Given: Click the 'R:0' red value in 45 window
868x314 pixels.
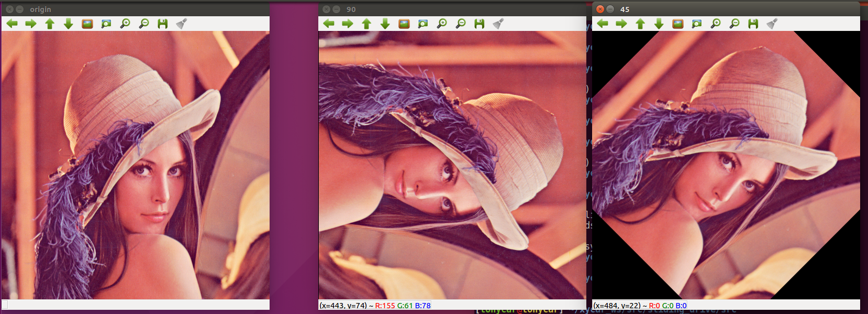Looking at the screenshot, I should click(654, 306).
